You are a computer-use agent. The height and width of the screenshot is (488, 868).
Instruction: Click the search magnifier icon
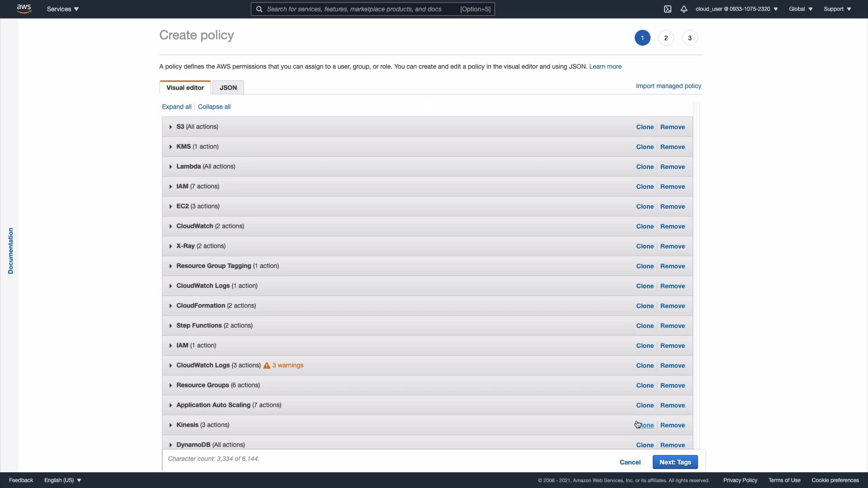point(259,9)
